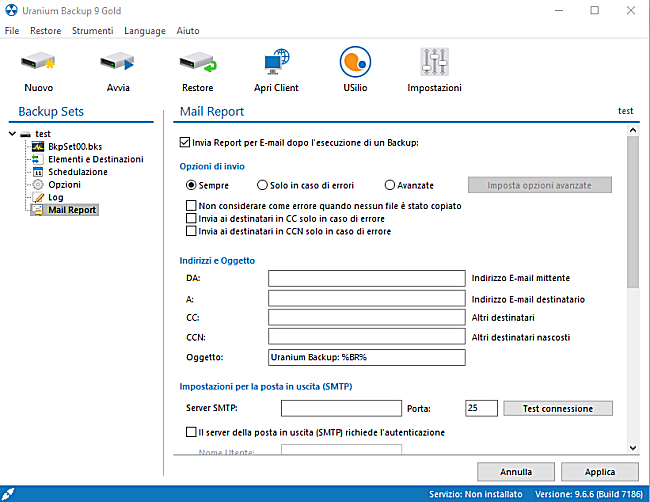The image size is (650, 502).
Task: Select the Opzioni tree item
Action: tap(64, 185)
